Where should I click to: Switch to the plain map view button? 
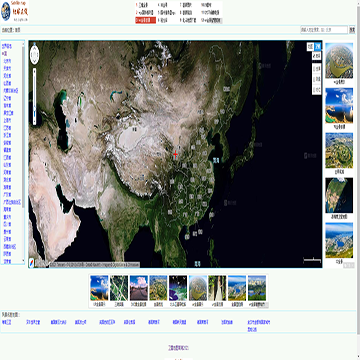(310, 47)
